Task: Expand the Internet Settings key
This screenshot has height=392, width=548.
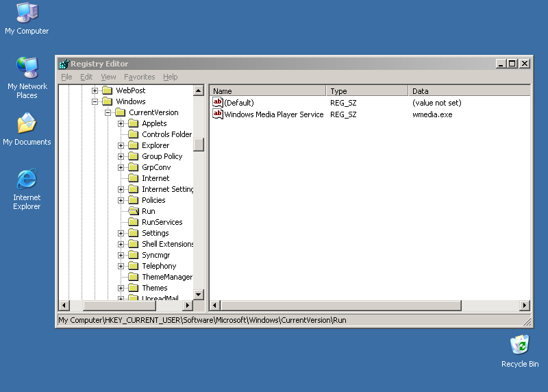Action: click(x=121, y=189)
